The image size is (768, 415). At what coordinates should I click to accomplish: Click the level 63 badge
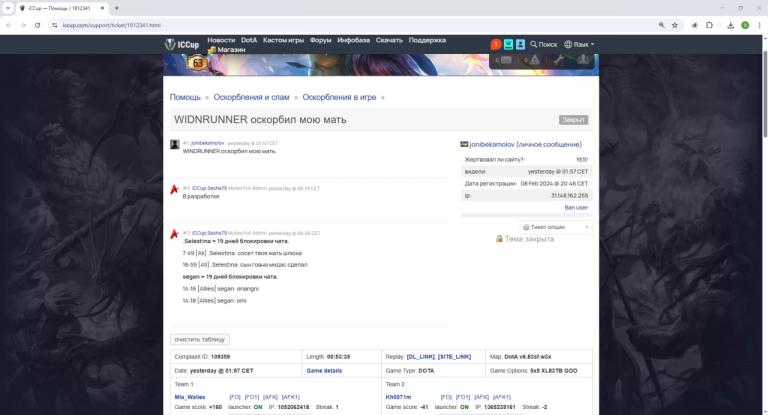coord(198,63)
